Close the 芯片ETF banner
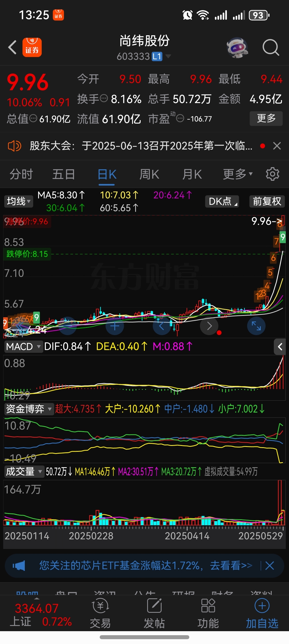The width and height of the screenshot is (289, 644). click(270, 566)
